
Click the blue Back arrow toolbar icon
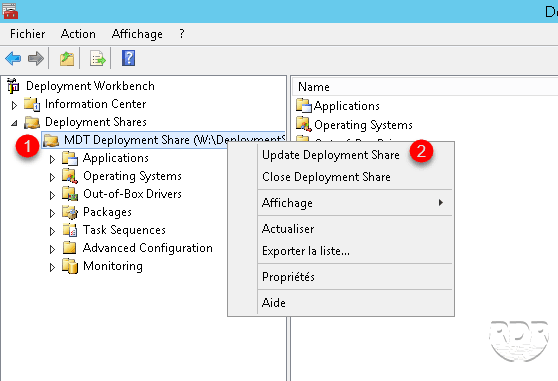click(x=13, y=58)
